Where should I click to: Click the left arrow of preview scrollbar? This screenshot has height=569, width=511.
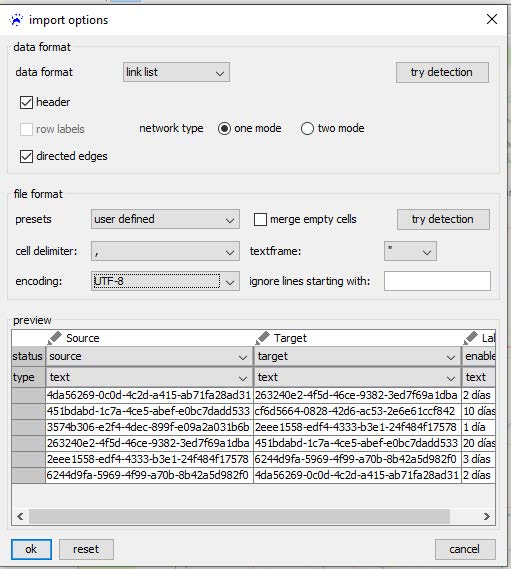(20, 516)
